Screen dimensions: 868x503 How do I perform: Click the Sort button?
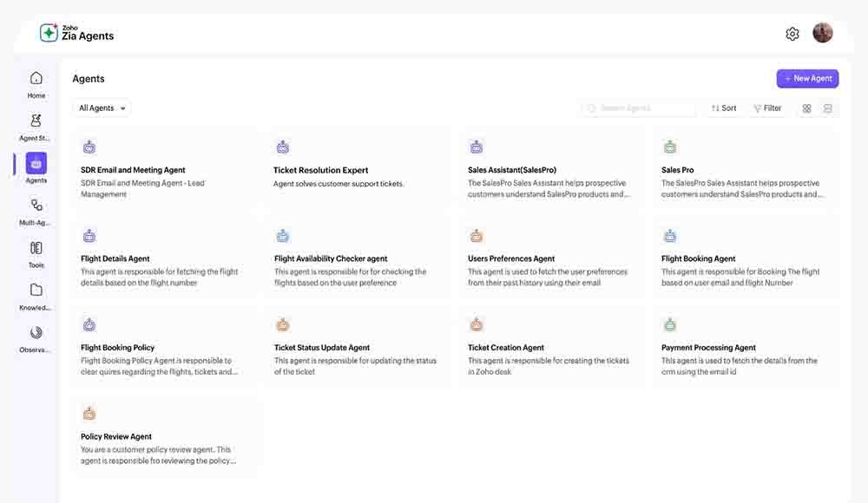pos(724,108)
